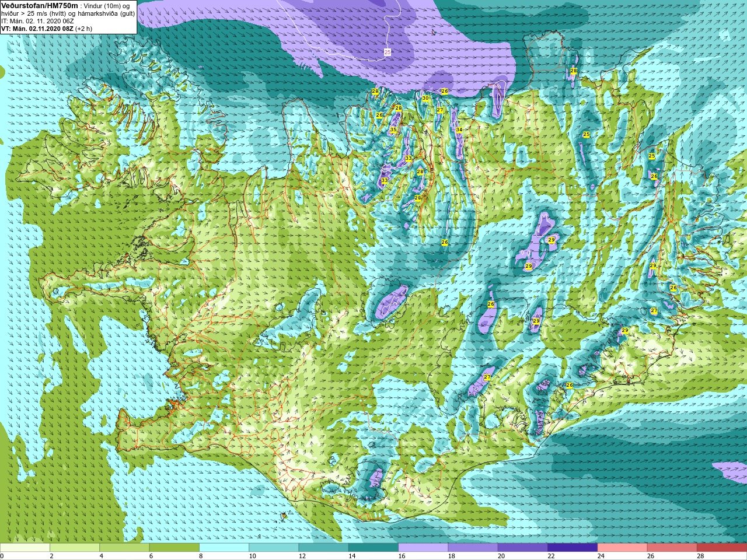Click the pale yellow 0–2 legend swatch
The height and width of the screenshot is (560, 747).
point(25,547)
